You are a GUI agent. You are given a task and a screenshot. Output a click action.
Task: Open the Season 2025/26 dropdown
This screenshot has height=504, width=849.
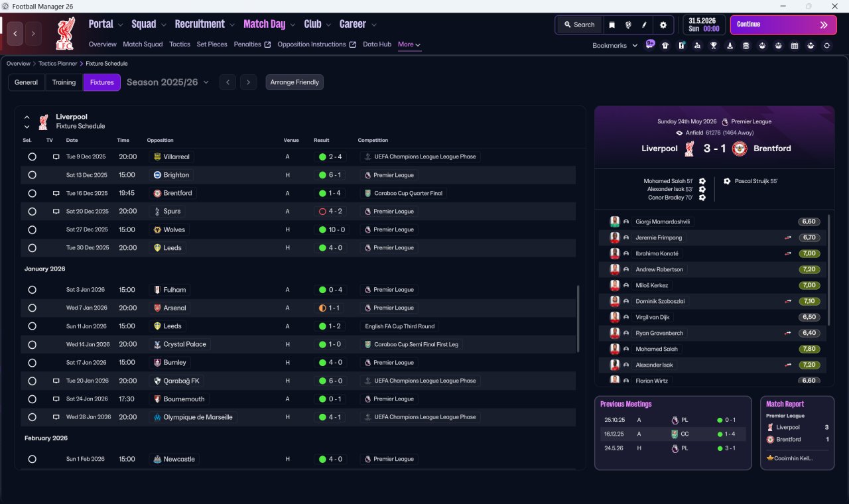pyautogui.click(x=168, y=82)
